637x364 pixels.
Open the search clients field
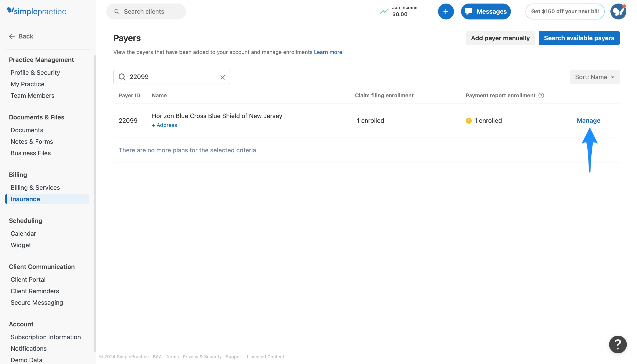(x=146, y=11)
